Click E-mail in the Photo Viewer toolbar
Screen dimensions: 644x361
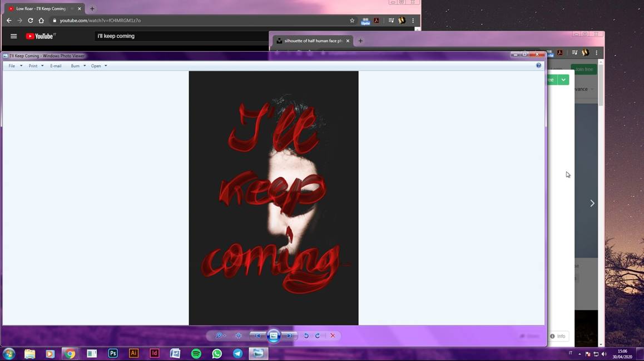pyautogui.click(x=56, y=66)
